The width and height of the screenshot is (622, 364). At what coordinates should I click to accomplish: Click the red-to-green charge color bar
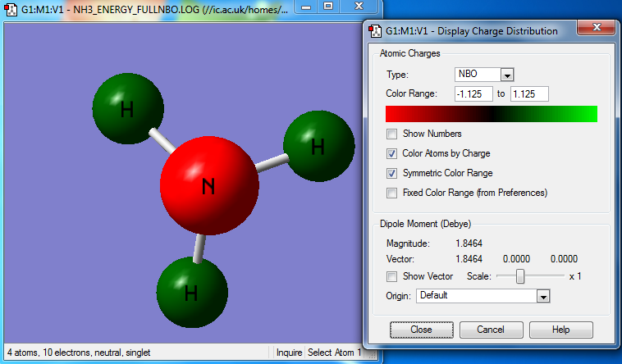491,114
